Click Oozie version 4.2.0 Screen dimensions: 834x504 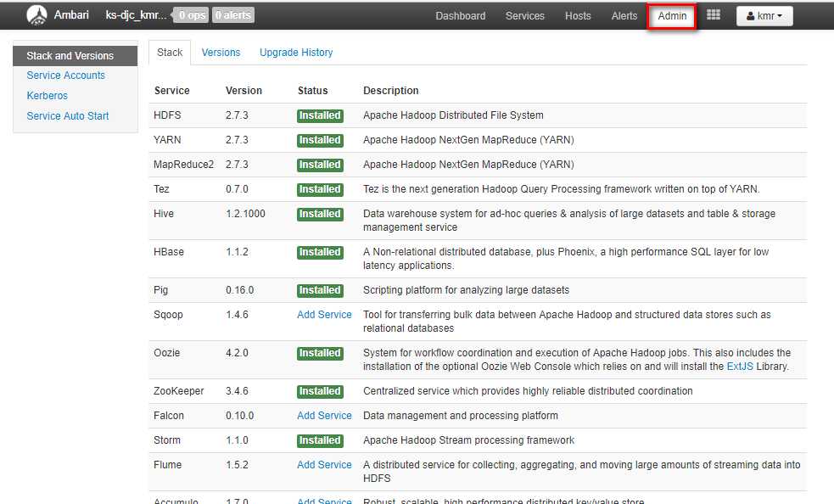coord(237,353)
